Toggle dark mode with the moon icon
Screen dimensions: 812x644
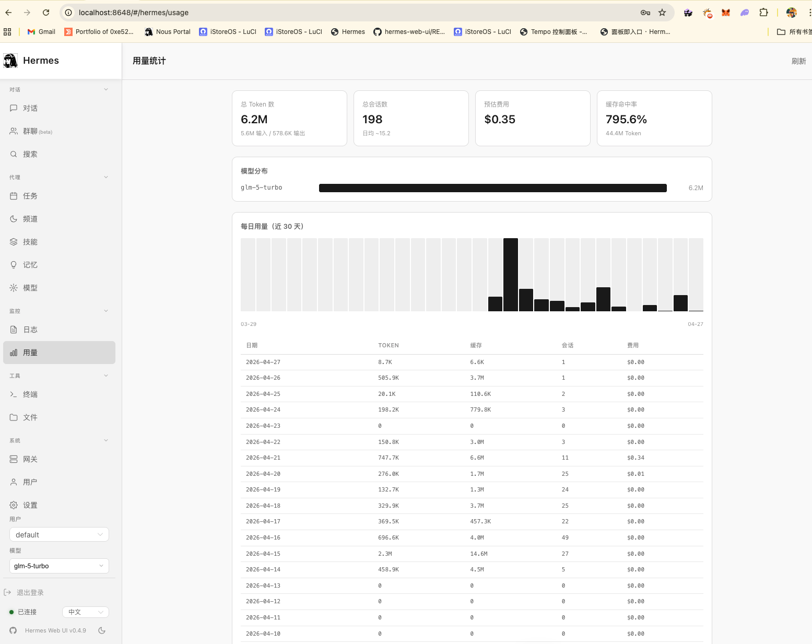pos(102,630)
